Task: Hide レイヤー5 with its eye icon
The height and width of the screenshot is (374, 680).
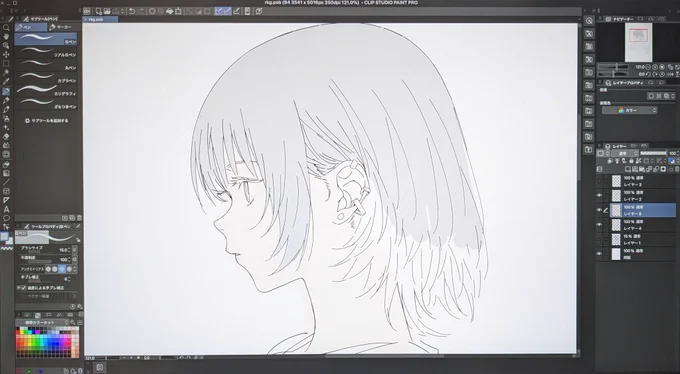Action: (x=599, y=210)
